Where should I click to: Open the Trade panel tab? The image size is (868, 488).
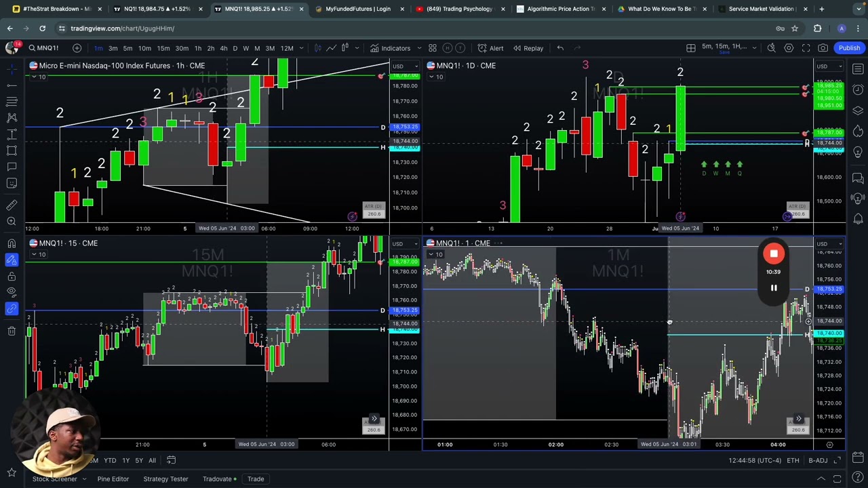point(256,479)
